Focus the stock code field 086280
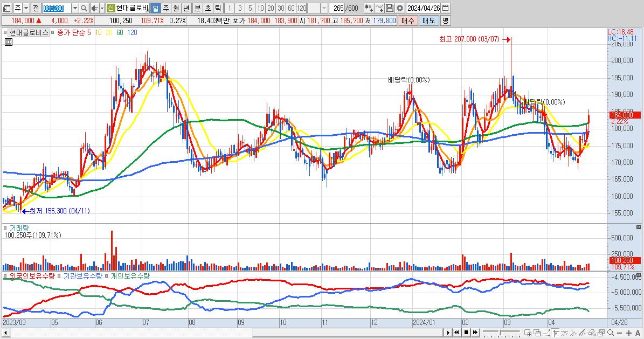Screen dimensions: 644x339 tap(57, 8)
